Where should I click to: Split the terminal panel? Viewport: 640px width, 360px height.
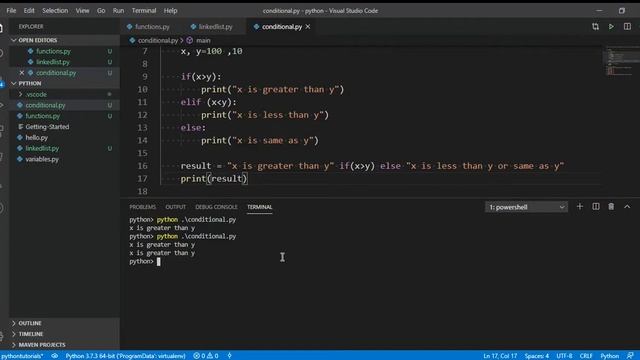pyautogui.click(x=596, y=207)
